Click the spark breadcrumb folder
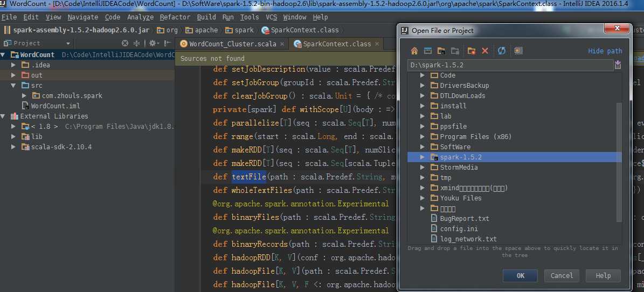This screenshot has height=292, width=644. tap(239, 30)
